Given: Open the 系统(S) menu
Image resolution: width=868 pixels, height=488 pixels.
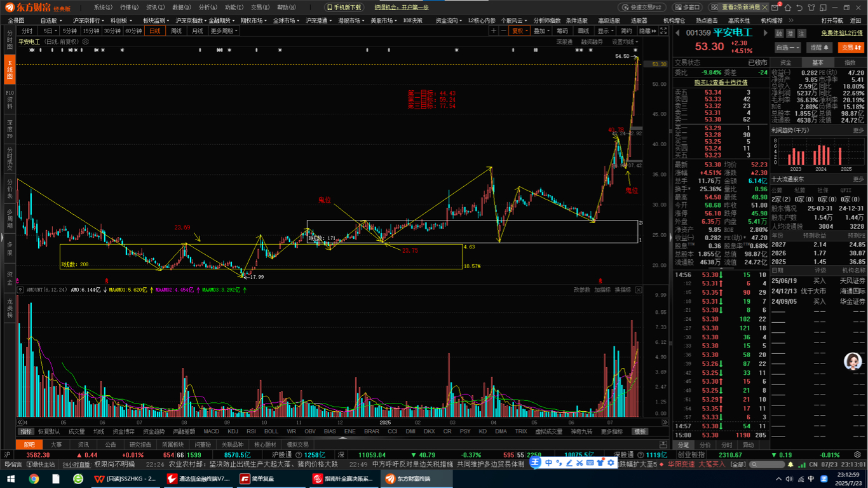Looking at the screenshot, I should click(x=103, y=8).
